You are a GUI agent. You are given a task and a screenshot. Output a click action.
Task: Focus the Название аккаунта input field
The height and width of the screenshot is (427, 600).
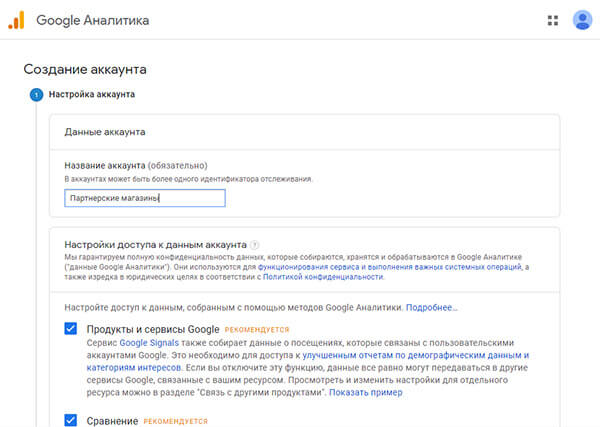point(145,198)
